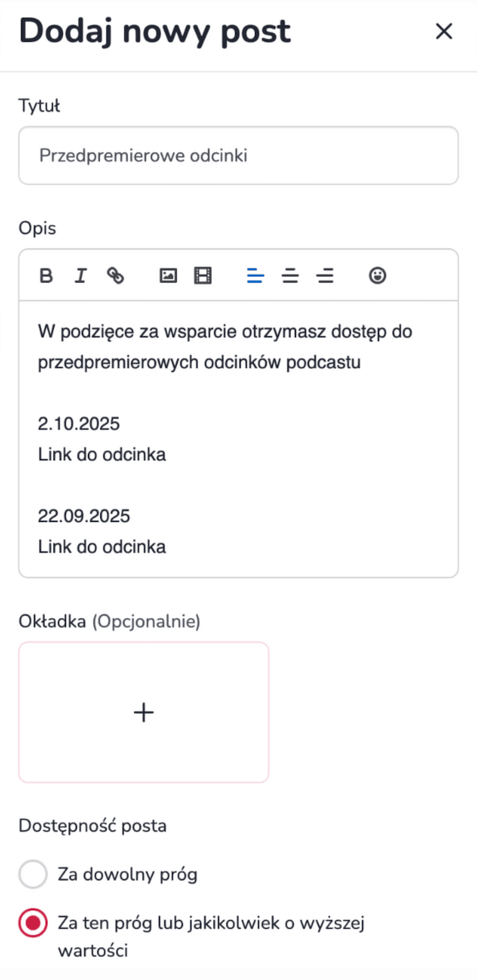Close the Dodaj nowy post dialog

pos(444,31)
